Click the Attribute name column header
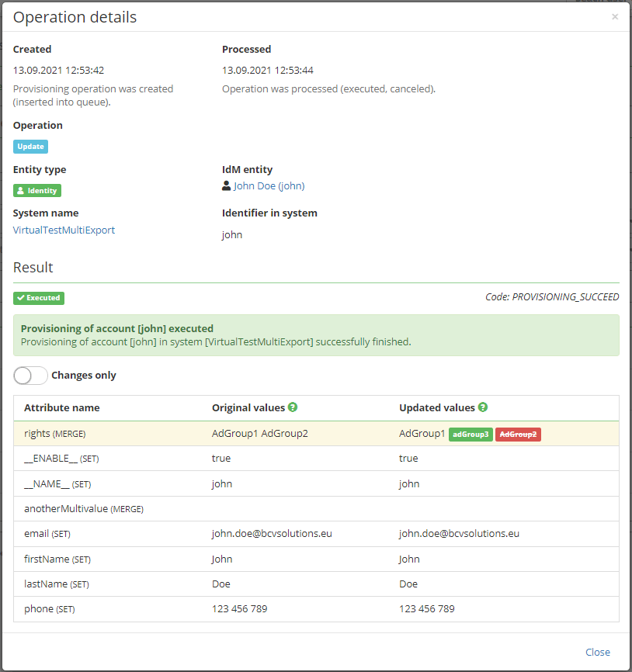This screenshot has height=672, width=632. pos(62,407)
